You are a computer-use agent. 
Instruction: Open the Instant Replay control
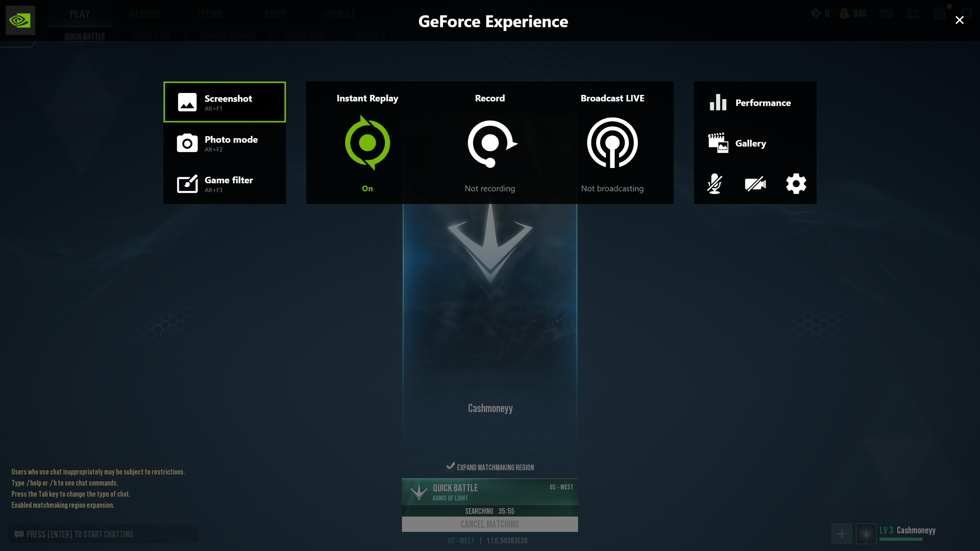coord(367,143)
